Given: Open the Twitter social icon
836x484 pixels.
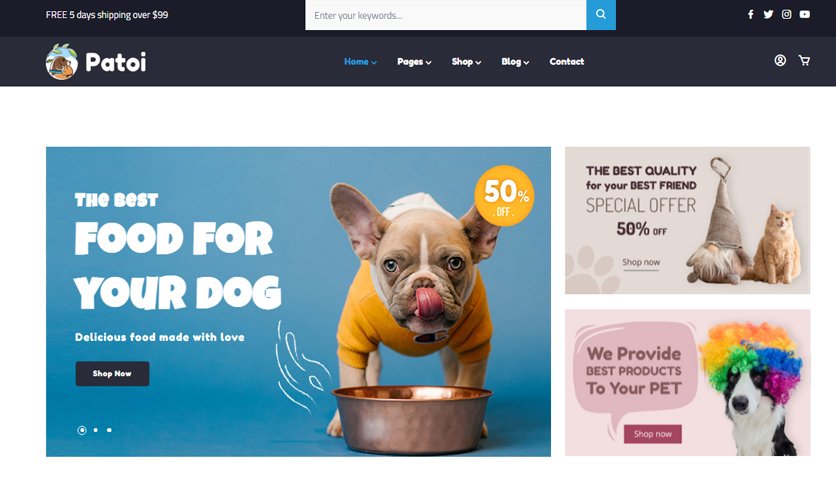Looking at the screenshot, I should (768, 14).
